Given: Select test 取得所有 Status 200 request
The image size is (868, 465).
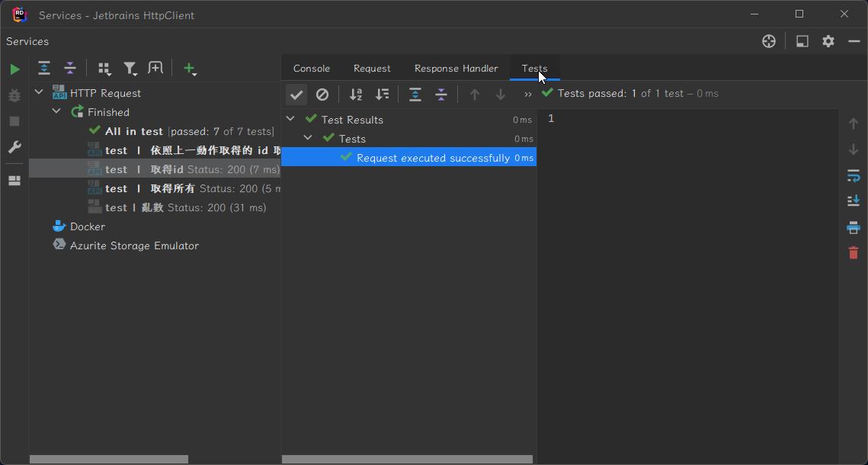Looking at the screenshot, I should tap(155, 188).
